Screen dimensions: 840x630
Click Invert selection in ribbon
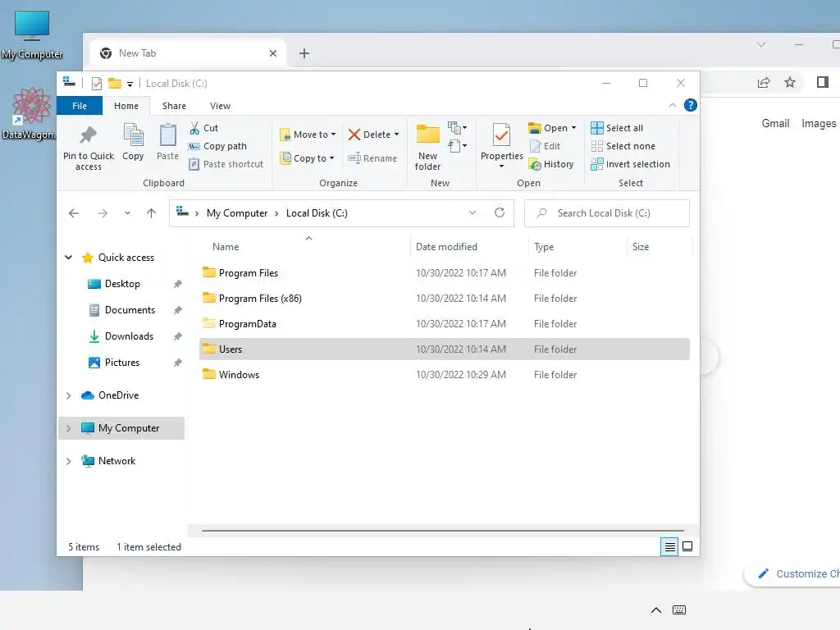click(x=631, y=164)
